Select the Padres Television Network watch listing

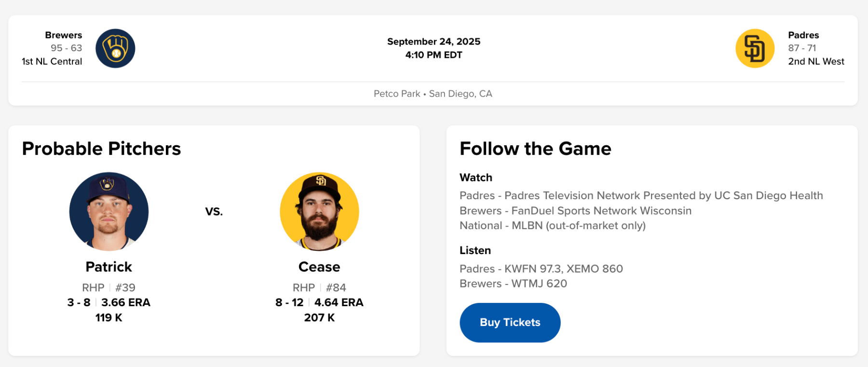pos(641,195)
